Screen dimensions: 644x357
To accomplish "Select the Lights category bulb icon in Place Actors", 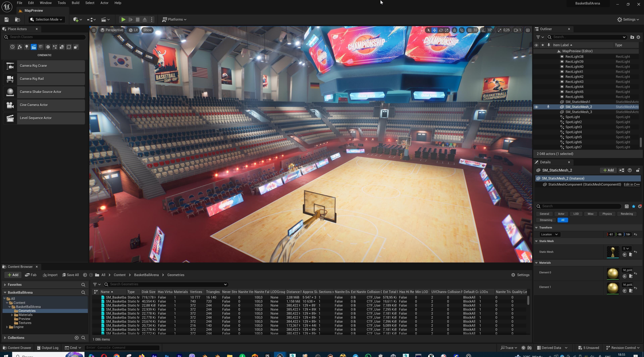I will pyautogui.click(x=26, y=47).
